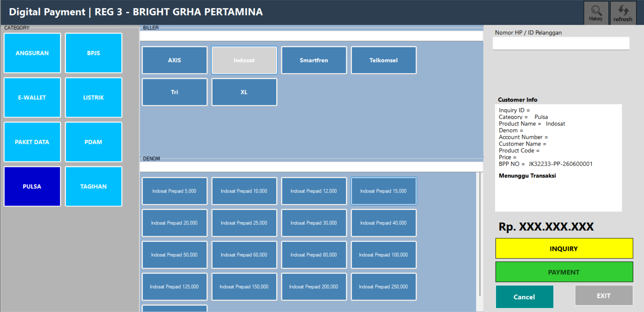Open the History search icon

596,13
